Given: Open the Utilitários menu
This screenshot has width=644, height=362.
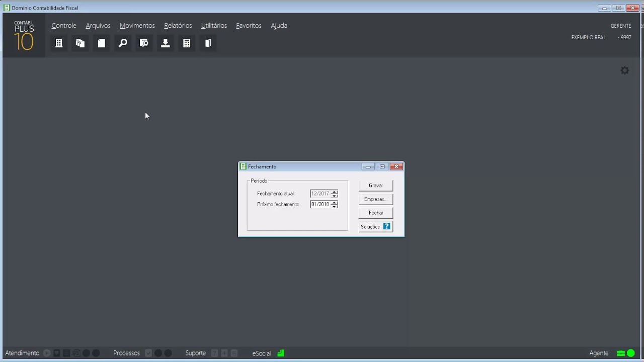Looking at the screenshot, I should tap(214, 25).
